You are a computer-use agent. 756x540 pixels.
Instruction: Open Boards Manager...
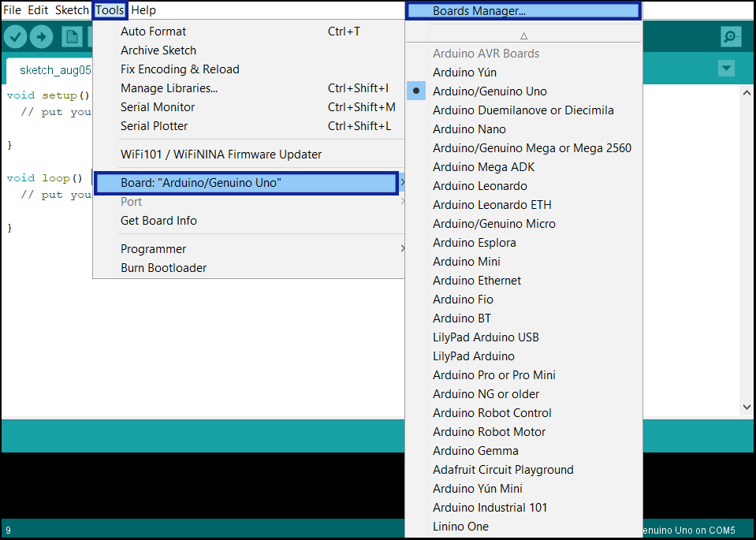[x=479, y=11]
